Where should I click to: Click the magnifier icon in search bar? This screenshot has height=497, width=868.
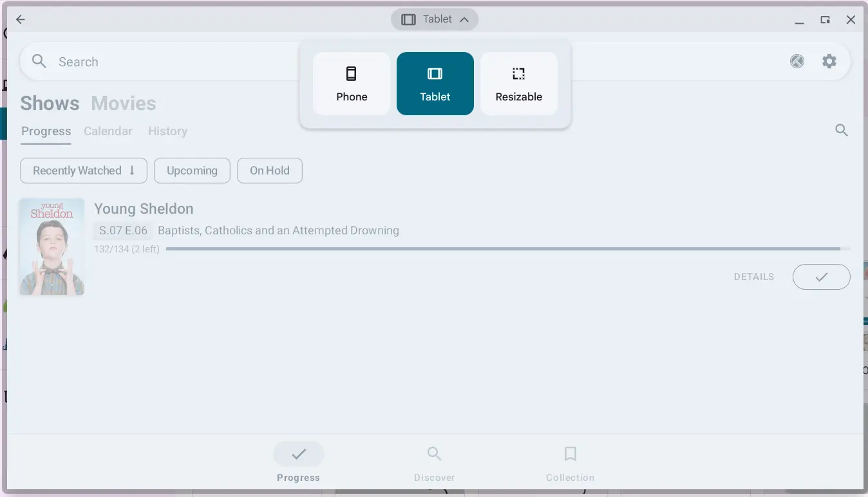39,61
